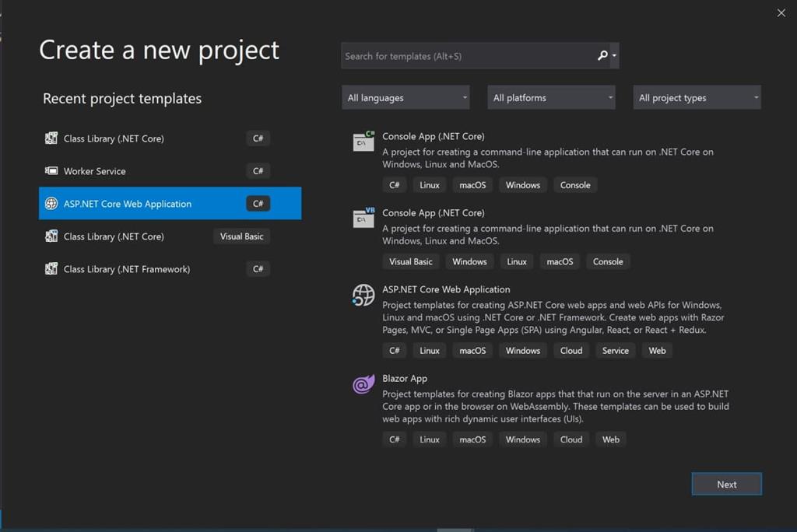Click the Worker Service icon in recent templates
The width and height of the screenshot is (797, 532).
click(x=51, y=171)
